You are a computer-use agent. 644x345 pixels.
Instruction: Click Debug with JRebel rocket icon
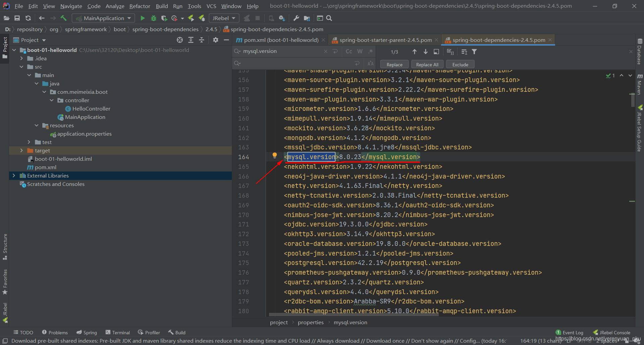(x=202, y=18)
